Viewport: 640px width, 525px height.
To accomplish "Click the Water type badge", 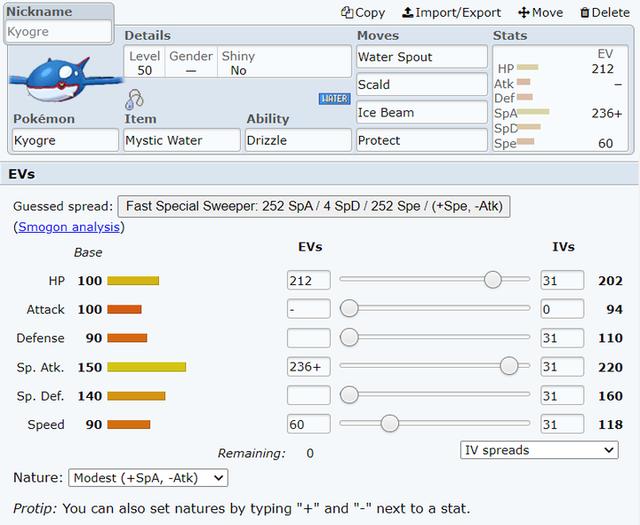I will (334, 99).
